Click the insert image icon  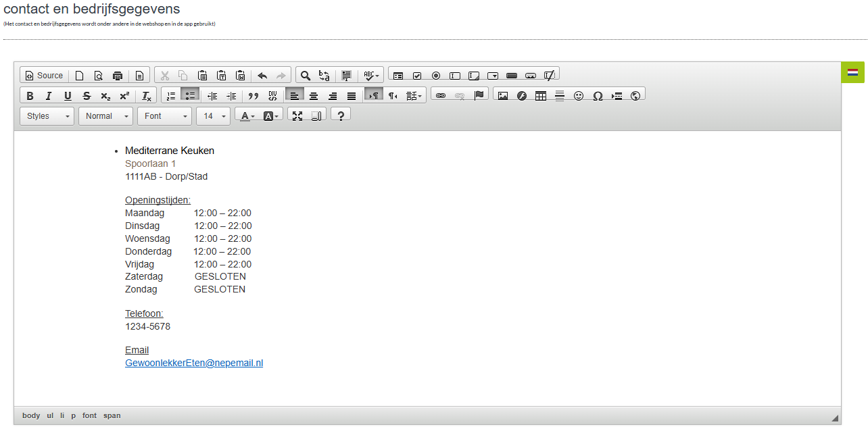(502, 96)
